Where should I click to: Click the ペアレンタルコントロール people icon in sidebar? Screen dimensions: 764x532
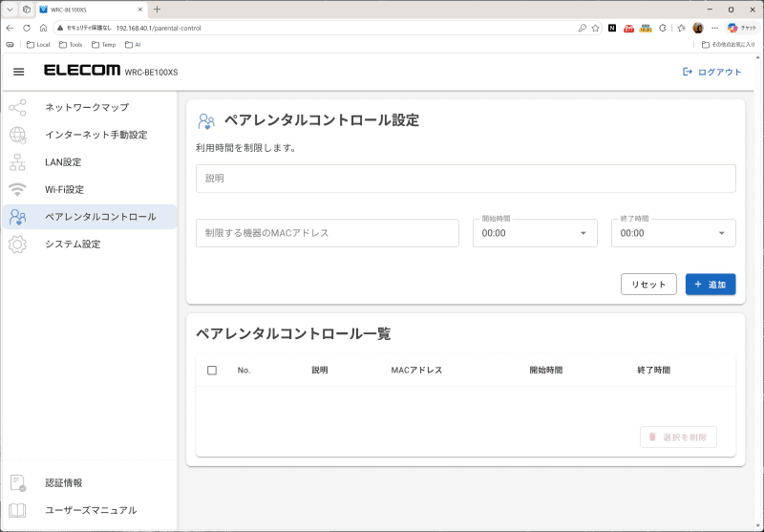pos(17,217)
